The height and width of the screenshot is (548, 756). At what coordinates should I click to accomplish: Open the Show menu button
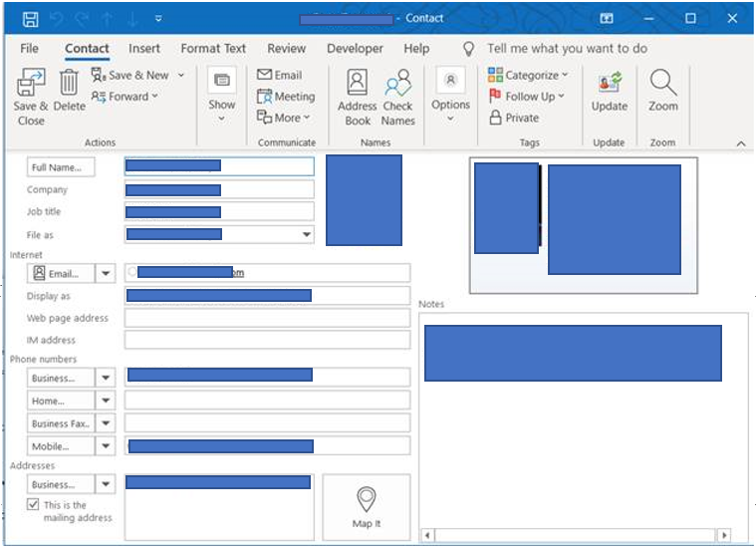(x=222, y=95)
